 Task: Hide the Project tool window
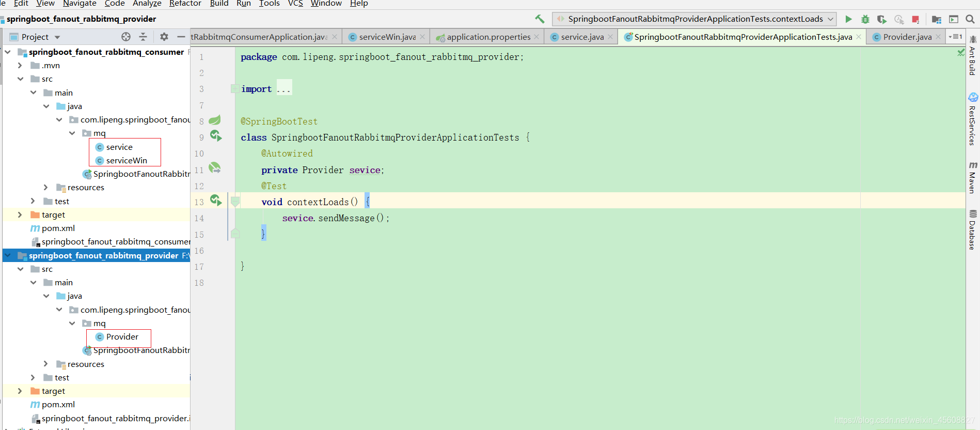(181, 37)
